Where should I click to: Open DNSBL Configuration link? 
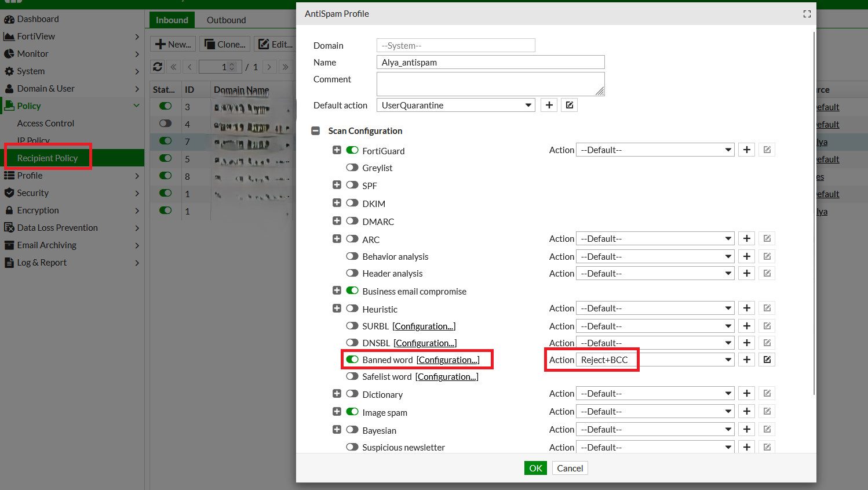click(425, 343)
